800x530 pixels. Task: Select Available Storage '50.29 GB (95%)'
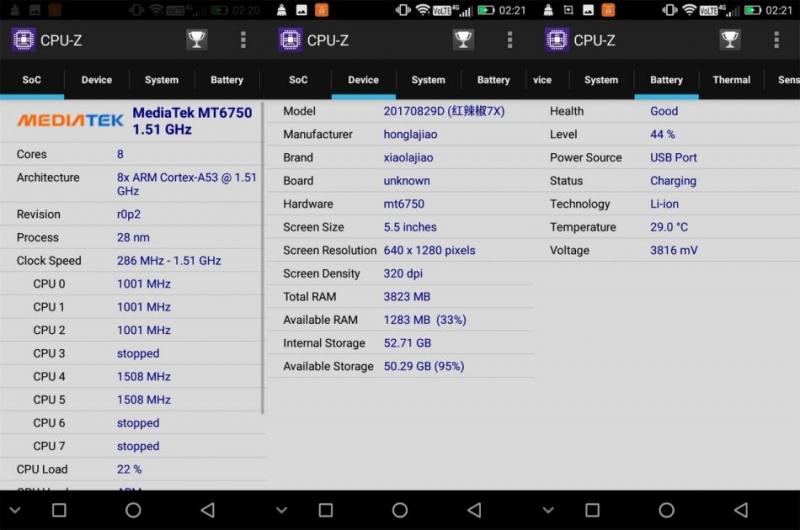click(x=424, y=366)
